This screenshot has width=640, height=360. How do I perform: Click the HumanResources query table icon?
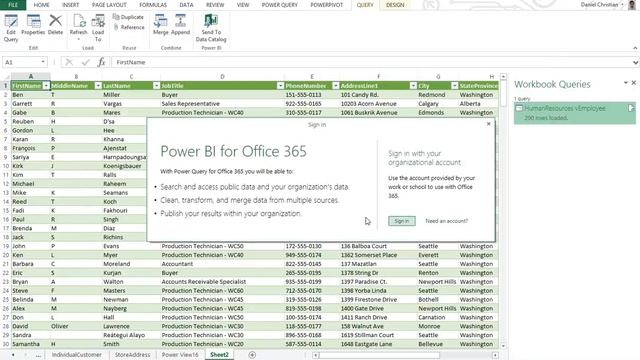(x=519, y=108)
